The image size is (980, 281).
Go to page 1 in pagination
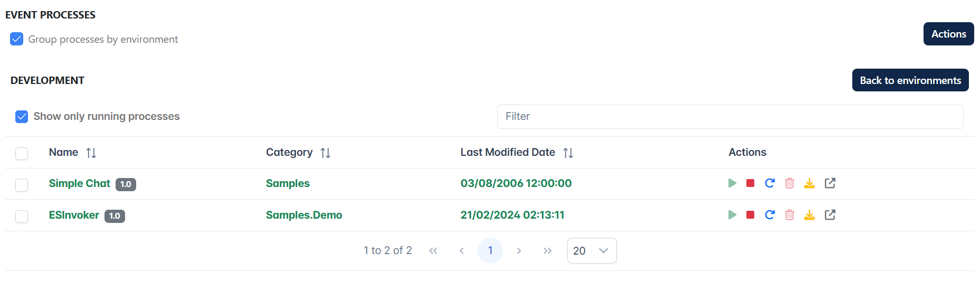point(490,251)
